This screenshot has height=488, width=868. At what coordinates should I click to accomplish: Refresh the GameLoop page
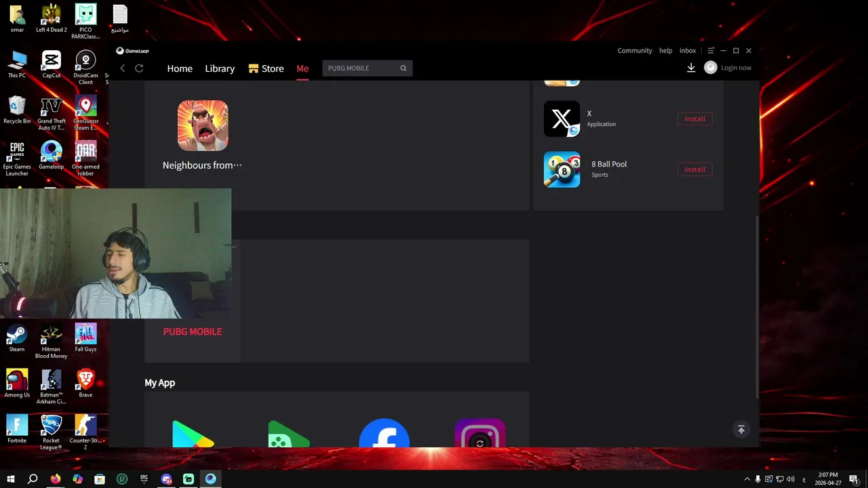click(x=139, y=68)
